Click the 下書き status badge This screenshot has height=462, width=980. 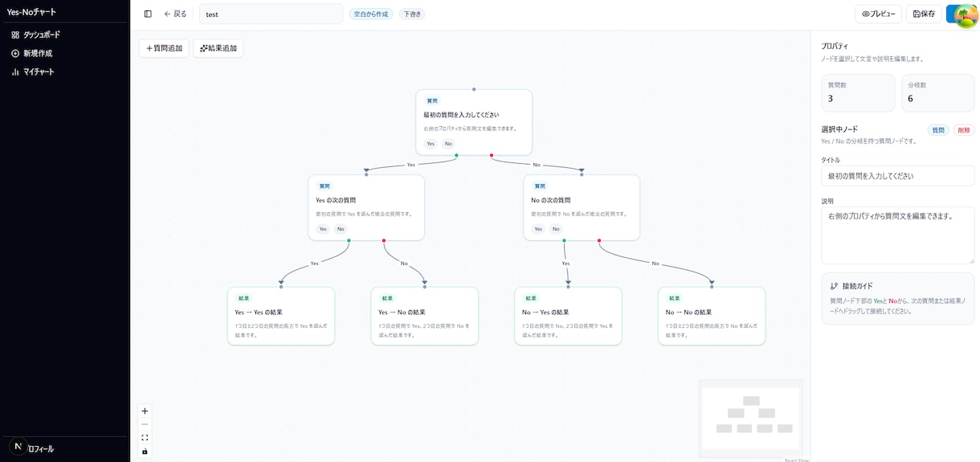[412, 14]
